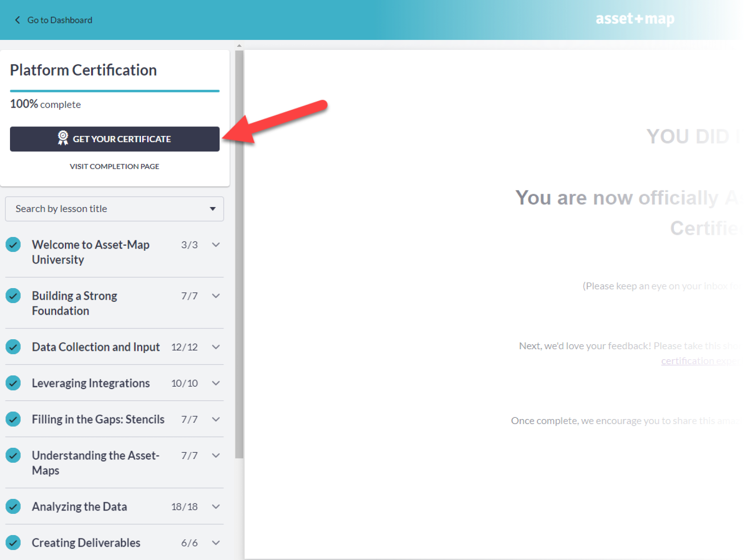Open the Visit Completion Page link
Screen dimensions: 745x560
coord(114,166)
